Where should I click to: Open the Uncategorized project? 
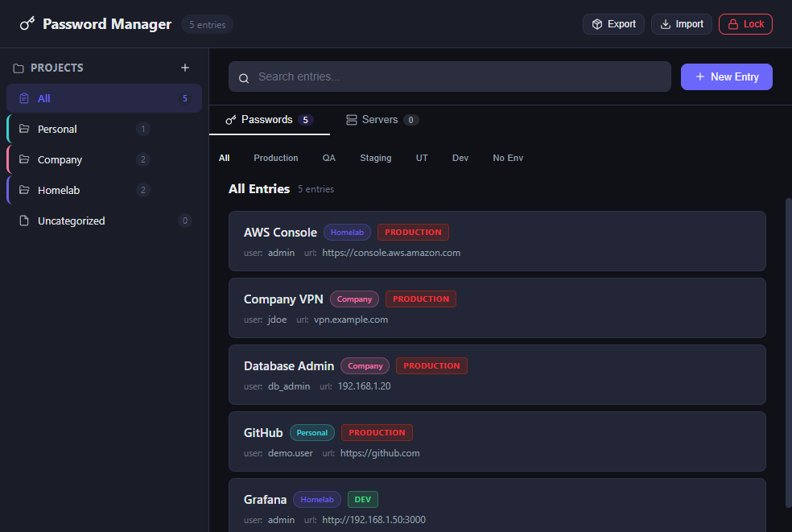[x=104, y=221]
